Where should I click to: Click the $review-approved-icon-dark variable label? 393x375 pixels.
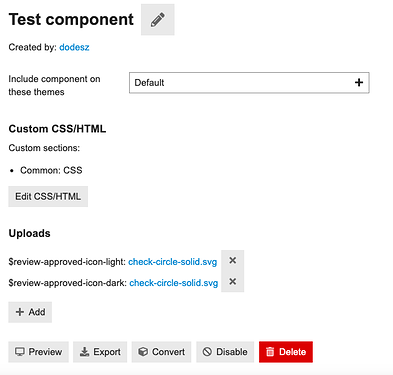(67, 283)
